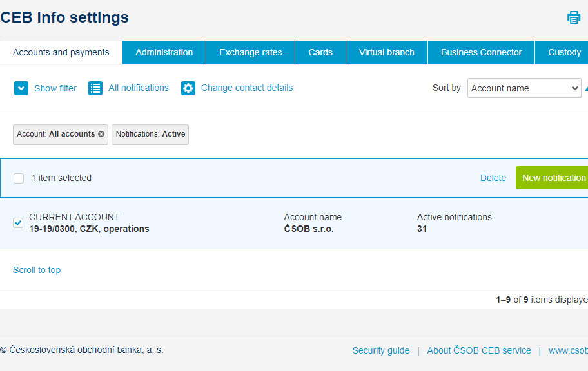Click Scroll to top link

[37, 270]
